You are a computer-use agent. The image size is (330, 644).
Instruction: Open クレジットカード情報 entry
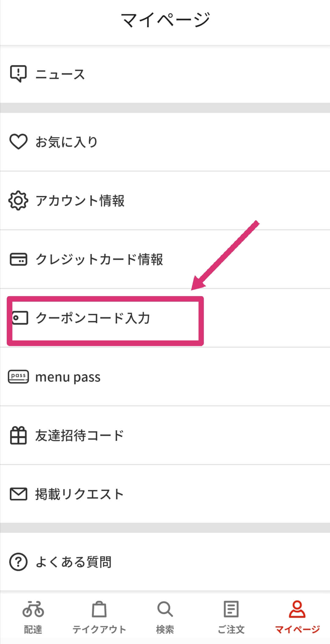(165, 259)
